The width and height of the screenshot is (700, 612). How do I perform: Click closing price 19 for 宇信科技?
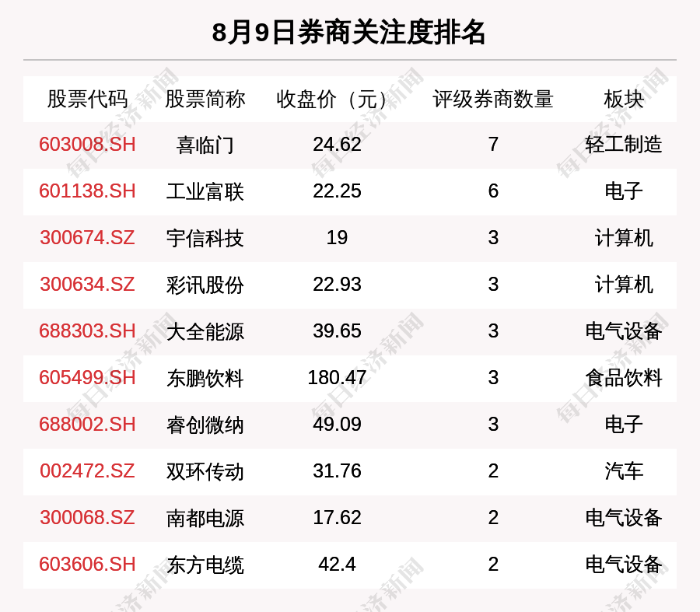[337, 237]
